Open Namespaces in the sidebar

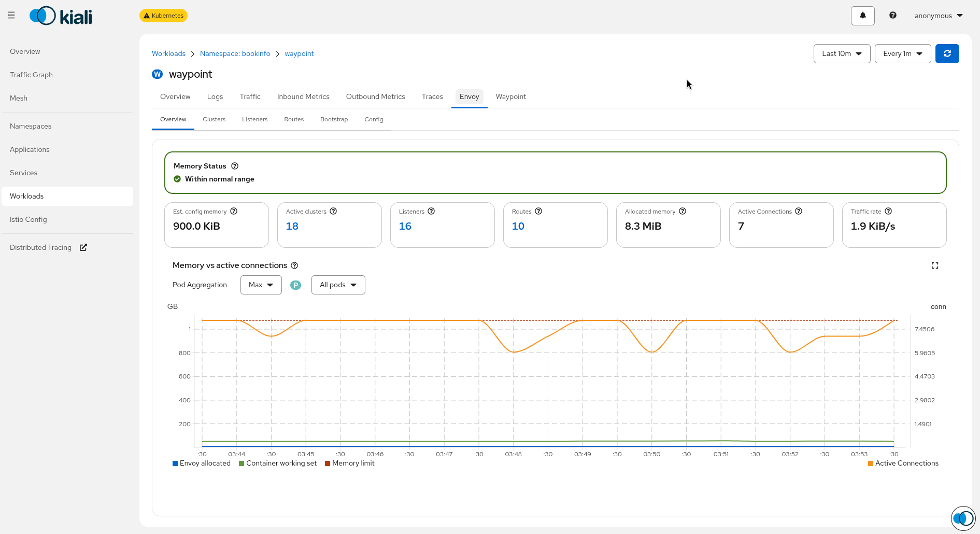pos(67,126)
